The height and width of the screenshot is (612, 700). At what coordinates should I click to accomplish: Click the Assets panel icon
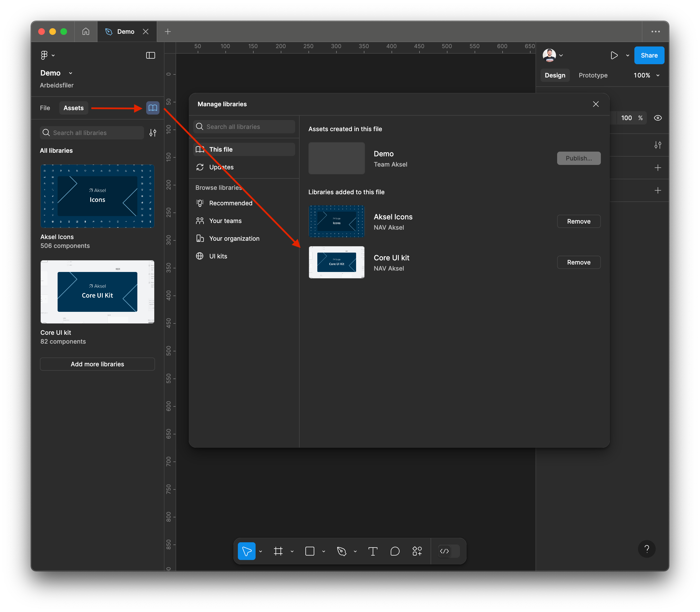click(x=152, y=108)
